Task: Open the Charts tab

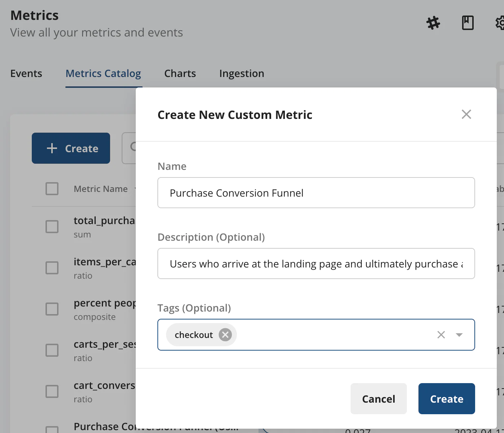Action: (x=180, y=73)
